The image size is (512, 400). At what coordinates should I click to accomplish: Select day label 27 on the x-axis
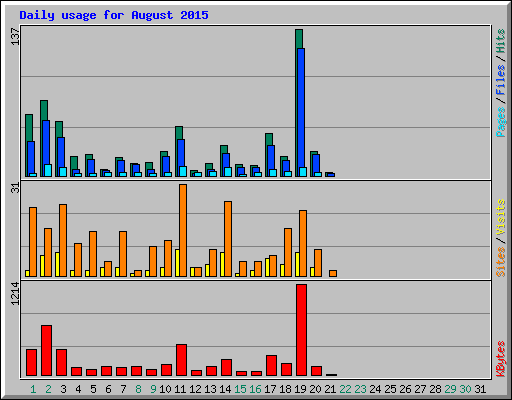point(420,389)
